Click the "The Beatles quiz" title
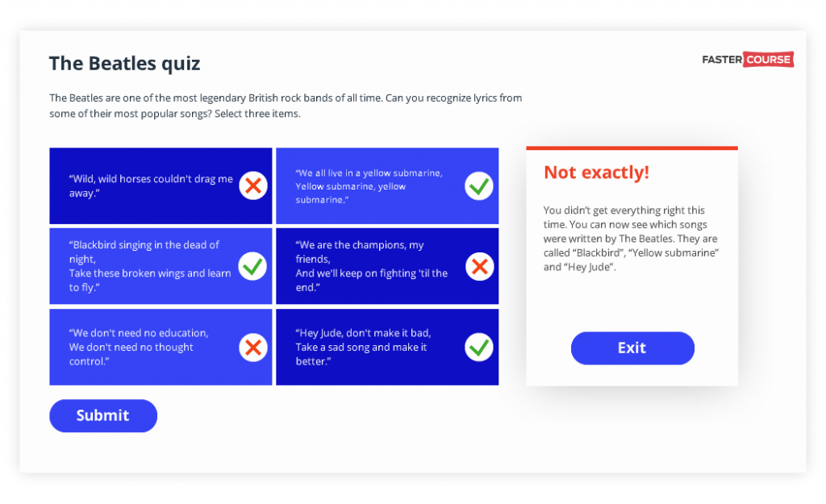 pyautogui.click(x=124, y=64)
